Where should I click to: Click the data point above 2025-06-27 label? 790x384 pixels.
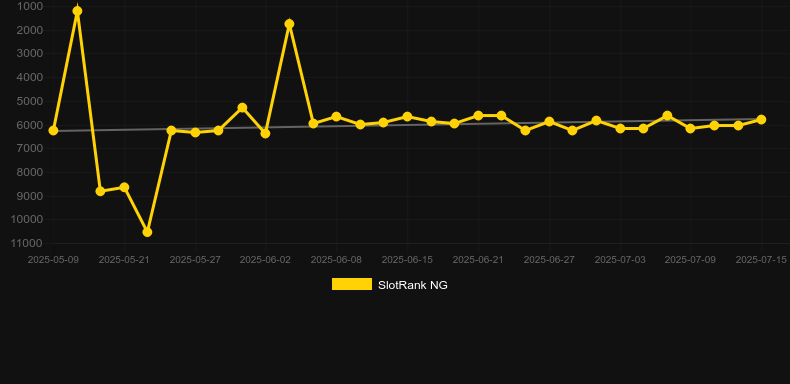(549, 121)
